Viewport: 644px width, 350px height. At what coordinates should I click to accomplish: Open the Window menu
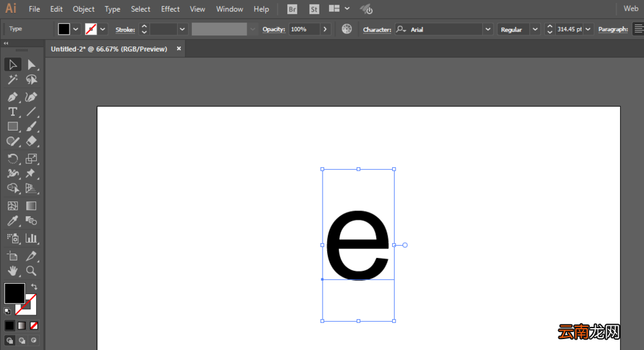(230, 9)
